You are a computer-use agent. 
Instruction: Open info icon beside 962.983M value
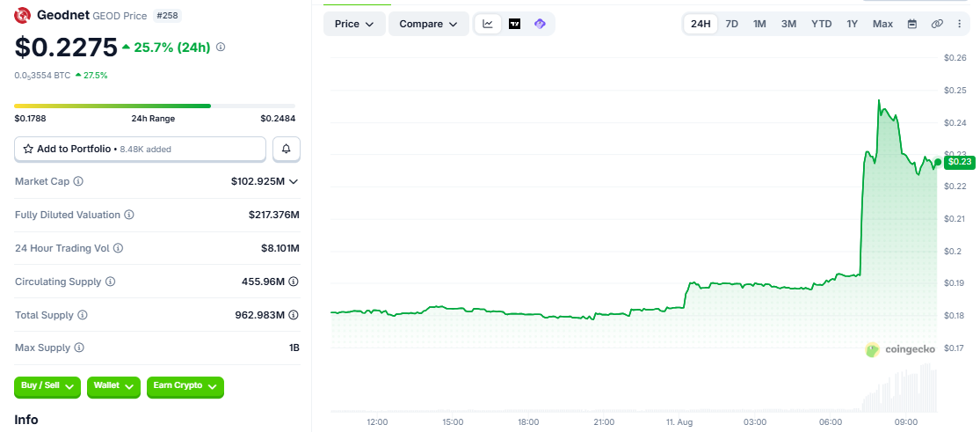[294, 315]
